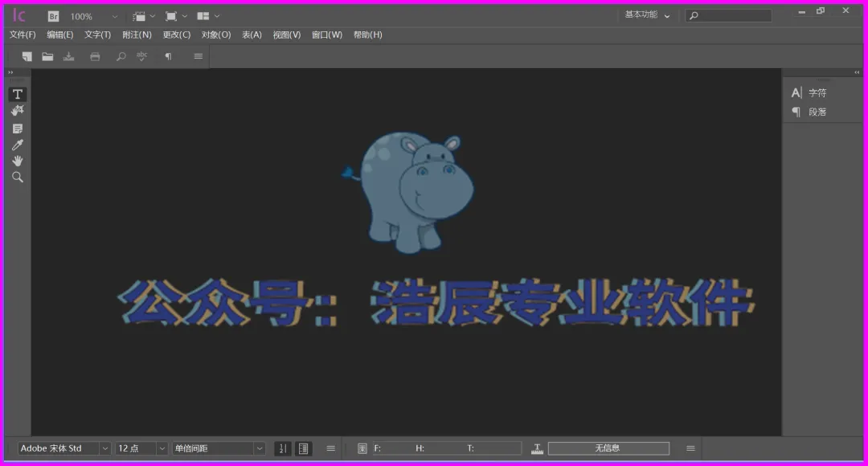The image size is (868, 466).
Task: Open the Bridge (Br) button
Action: coord(53,17)
